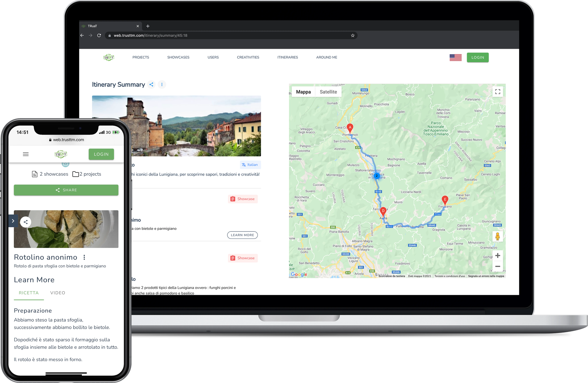Open the three-dot menu beside Itinerary Summary
Viewport: 588px width, 383px height.
(162, 84)
